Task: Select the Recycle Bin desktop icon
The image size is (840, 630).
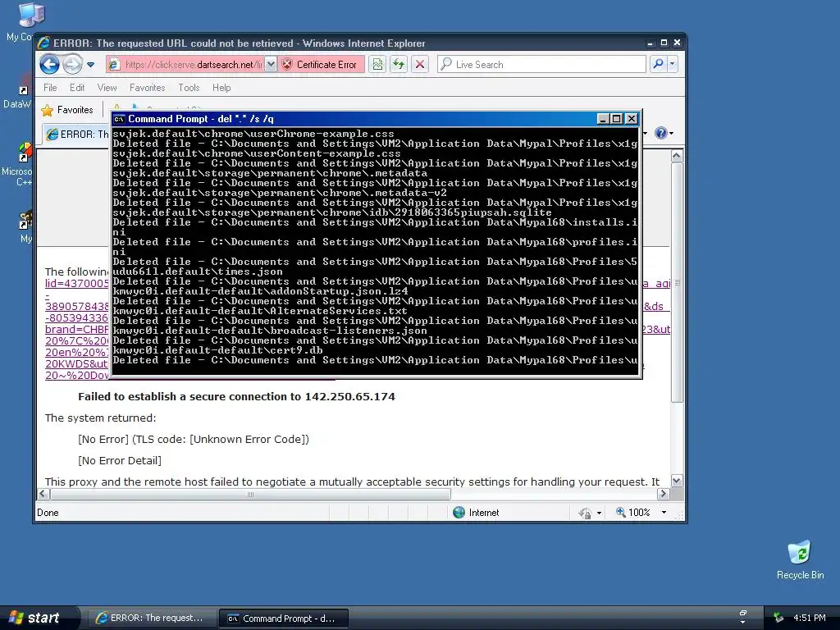Action: coord(800,560)
